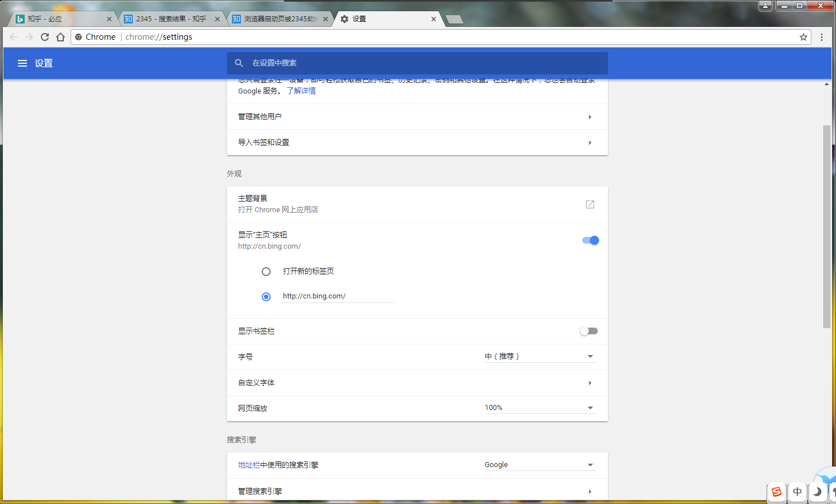The height and width of the screenshot is (504, 836).
Task: Switch to the 2345 搜索结果 tab
Action: point(168,18)
